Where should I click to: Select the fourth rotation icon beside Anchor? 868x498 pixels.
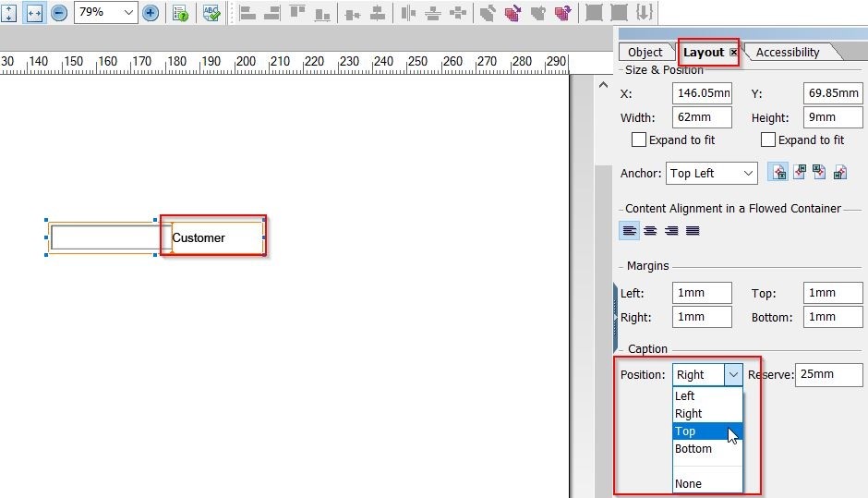pyautogui.click(x=839, y=172)
